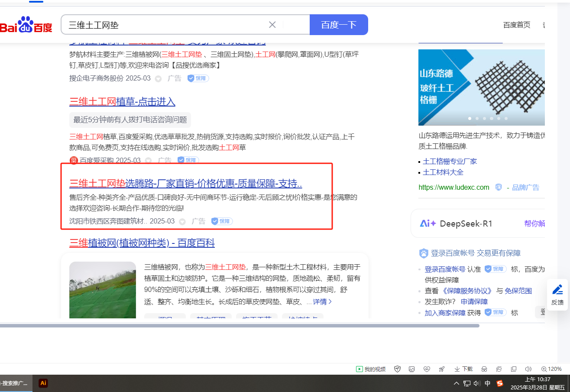Clear the search box with X icon
Viewport: 570px width, 392px height.
tap(272, 25)
